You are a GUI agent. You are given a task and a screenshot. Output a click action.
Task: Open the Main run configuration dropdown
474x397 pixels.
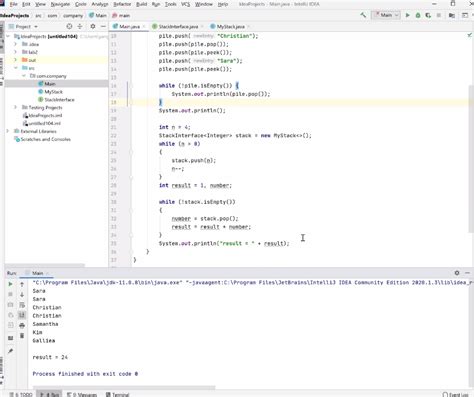tap(386, 15)
